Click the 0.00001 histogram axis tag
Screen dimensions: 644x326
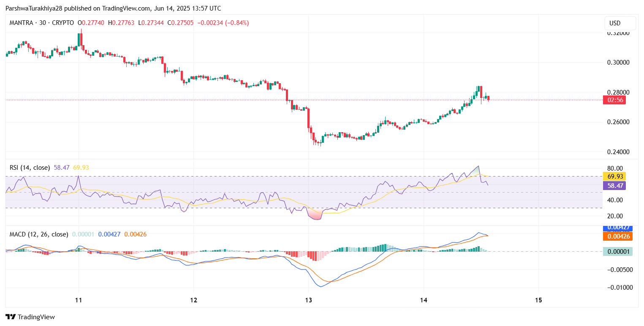coord(617,252)
